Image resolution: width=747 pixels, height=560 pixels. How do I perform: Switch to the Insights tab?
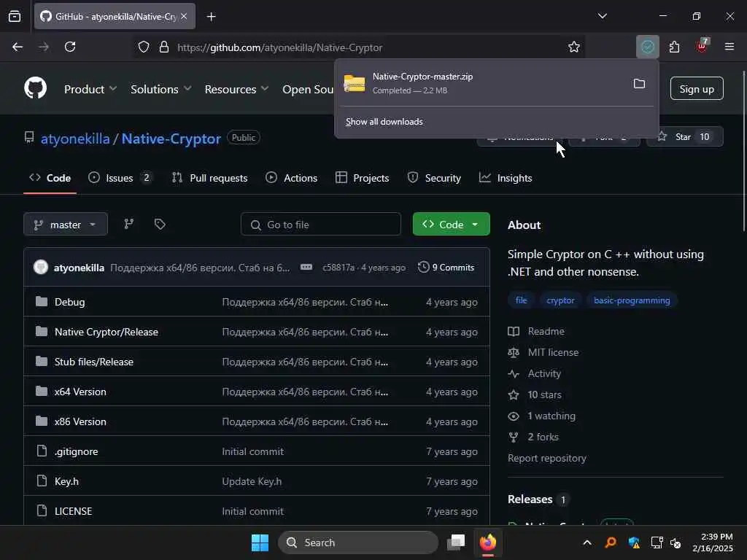click(x=506, y=178)
